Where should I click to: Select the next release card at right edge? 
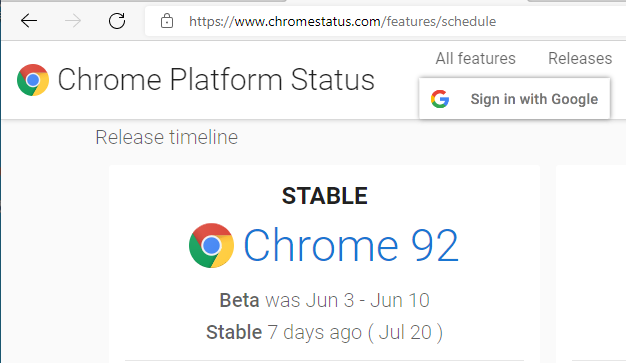[x=591, y=264]
